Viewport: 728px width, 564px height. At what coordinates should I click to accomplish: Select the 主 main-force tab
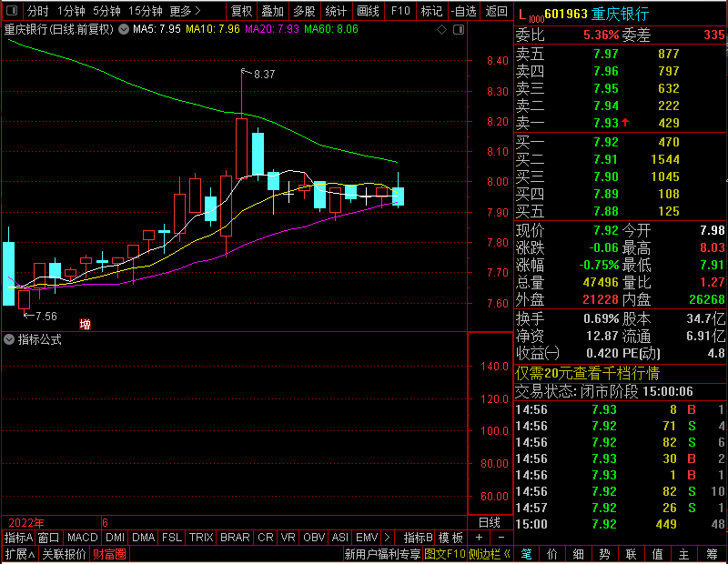684,554
